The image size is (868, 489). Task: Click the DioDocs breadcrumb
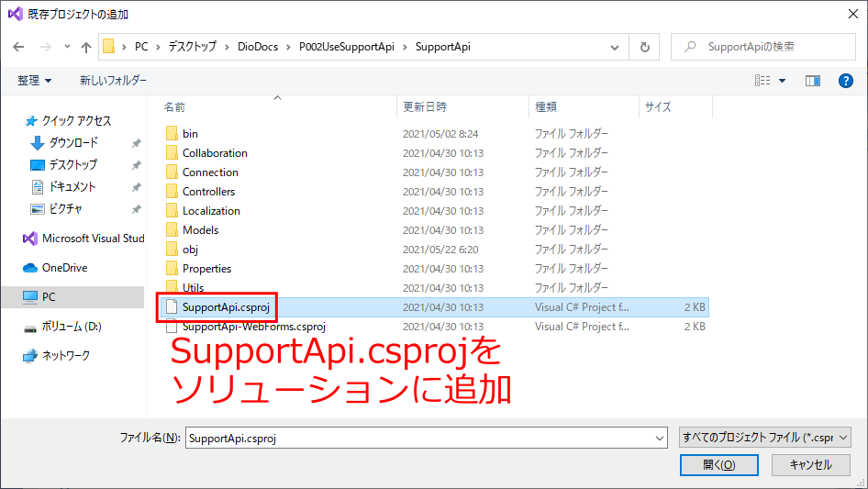[258, 47]
